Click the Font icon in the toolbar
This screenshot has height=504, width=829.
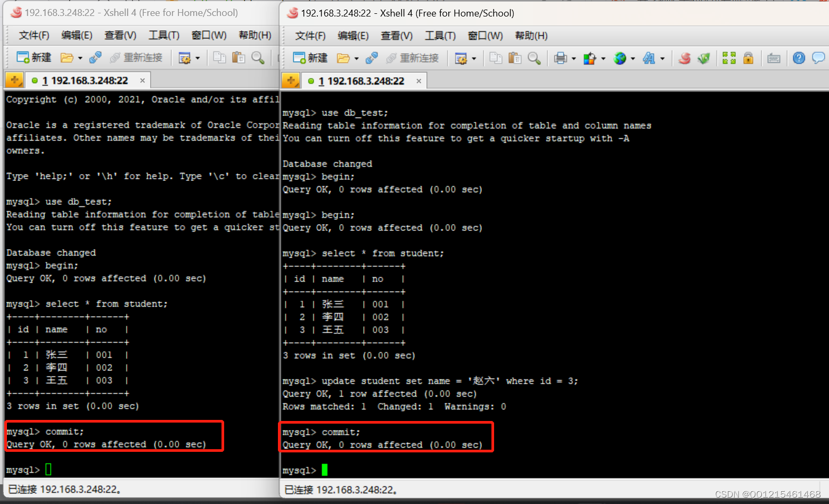[649, 58]
